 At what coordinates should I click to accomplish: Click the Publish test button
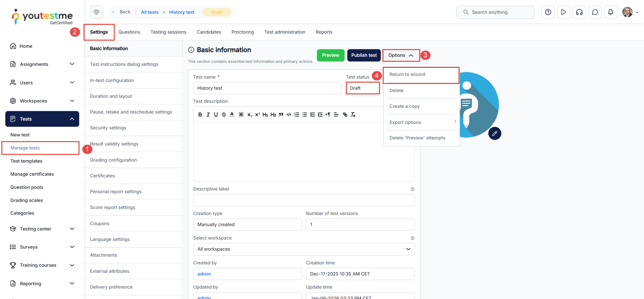364,55
